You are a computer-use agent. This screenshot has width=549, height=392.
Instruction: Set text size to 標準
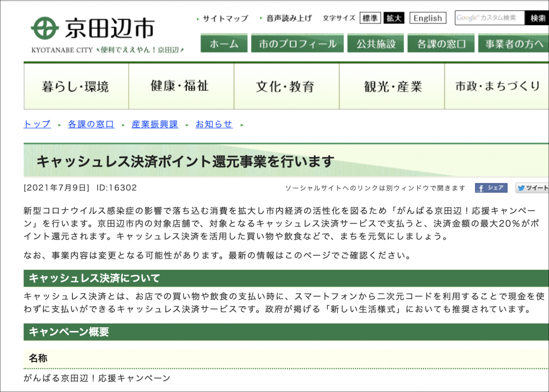370,18
